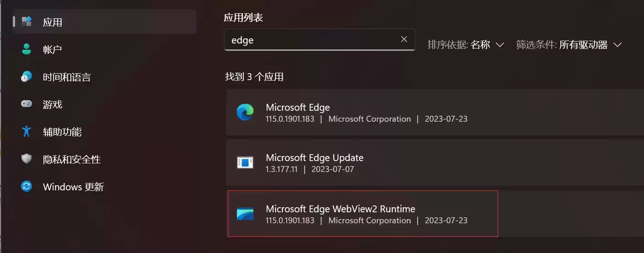Clear the edge search text

pos(404,39)
